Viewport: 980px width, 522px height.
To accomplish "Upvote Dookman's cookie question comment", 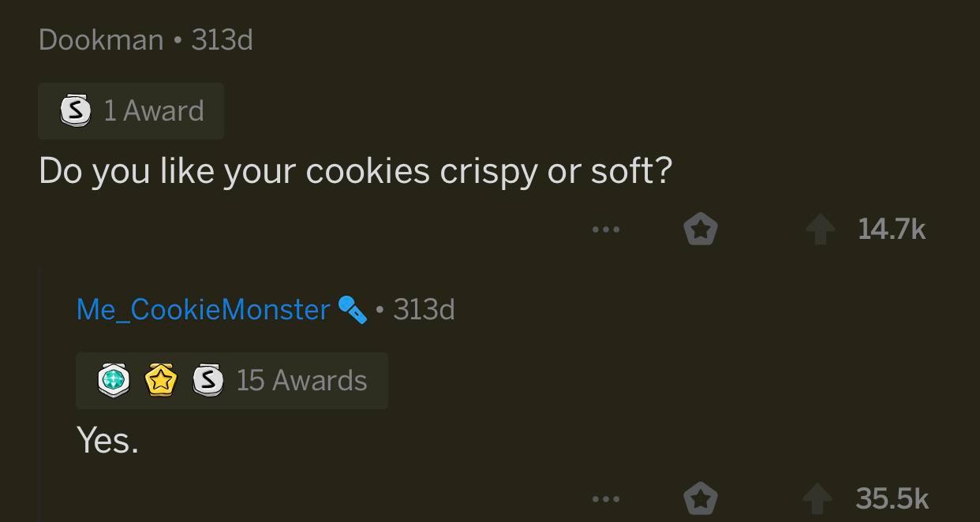I will coord(820,229).
